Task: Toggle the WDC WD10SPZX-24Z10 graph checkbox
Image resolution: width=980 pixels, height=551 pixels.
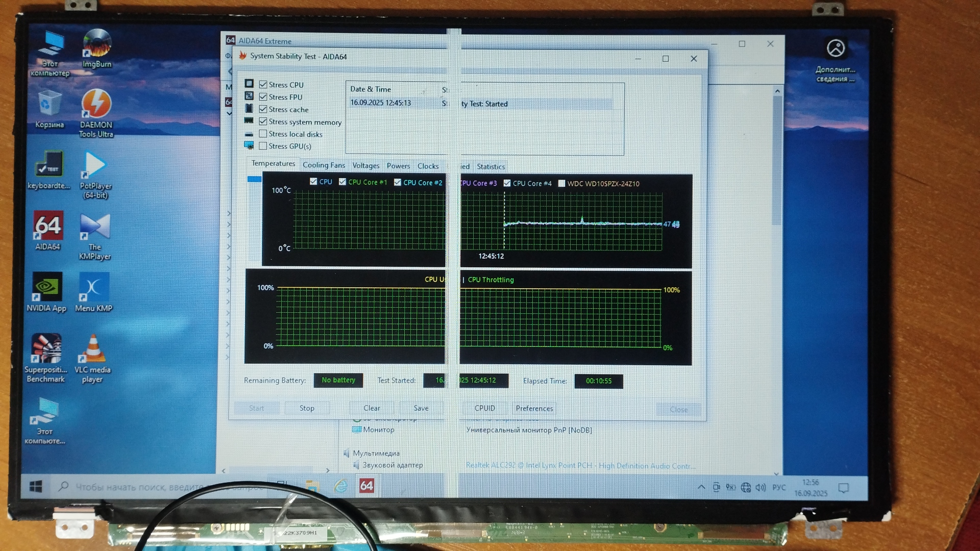Action: tap(561, 184)
